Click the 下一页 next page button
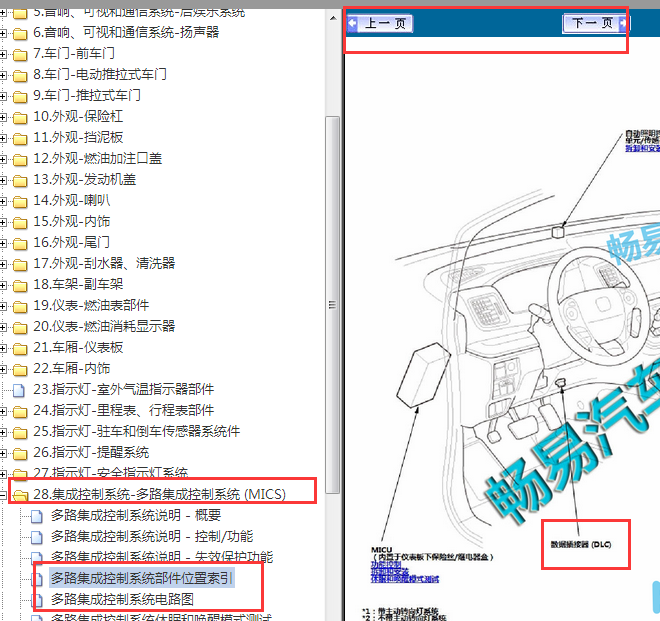The image size is (660, 621). [x=596, y=23]
